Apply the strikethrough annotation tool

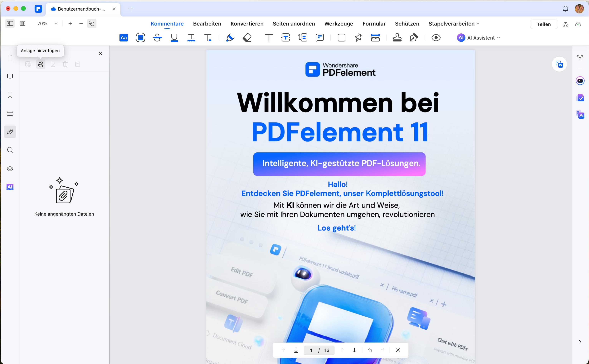(157, 38)
